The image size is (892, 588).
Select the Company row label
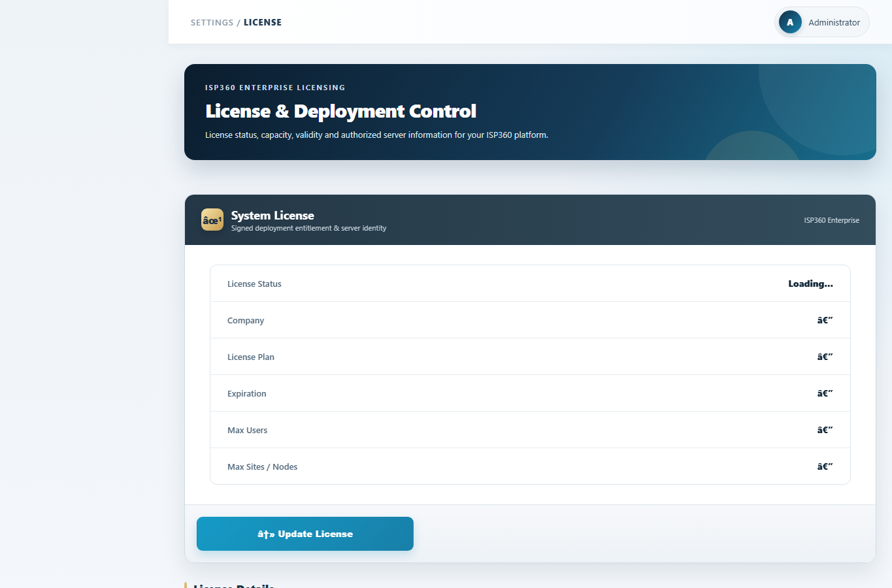[x=246, y=320]
